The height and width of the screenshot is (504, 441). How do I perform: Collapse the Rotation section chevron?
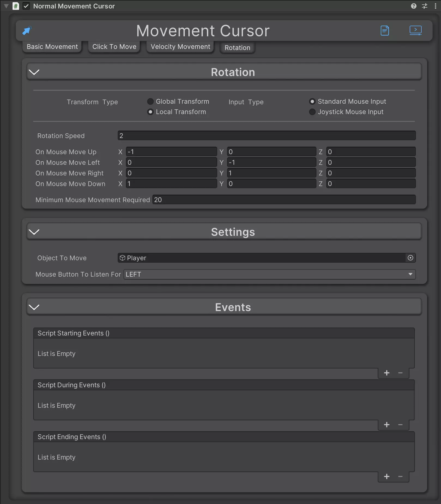(34, 72)
